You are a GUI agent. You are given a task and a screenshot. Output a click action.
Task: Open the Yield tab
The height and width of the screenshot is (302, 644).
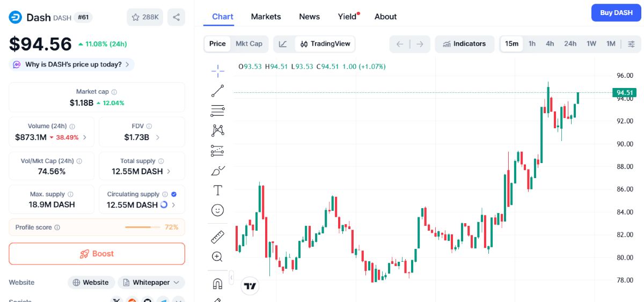point(348,17)
